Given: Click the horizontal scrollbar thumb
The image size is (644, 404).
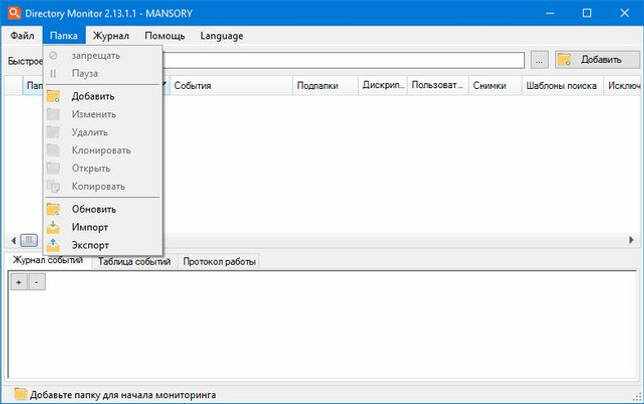Looking at the screenshot, I should click(29, 240).
